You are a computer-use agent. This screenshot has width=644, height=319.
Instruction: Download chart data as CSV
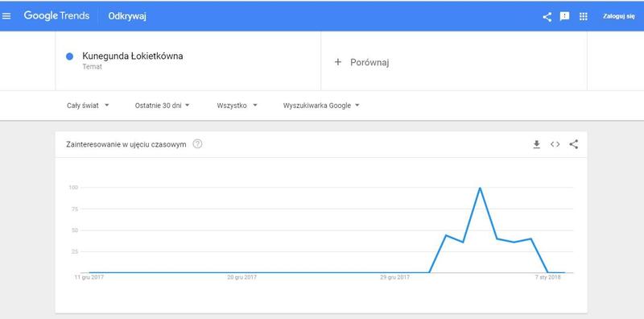(536, 144)
